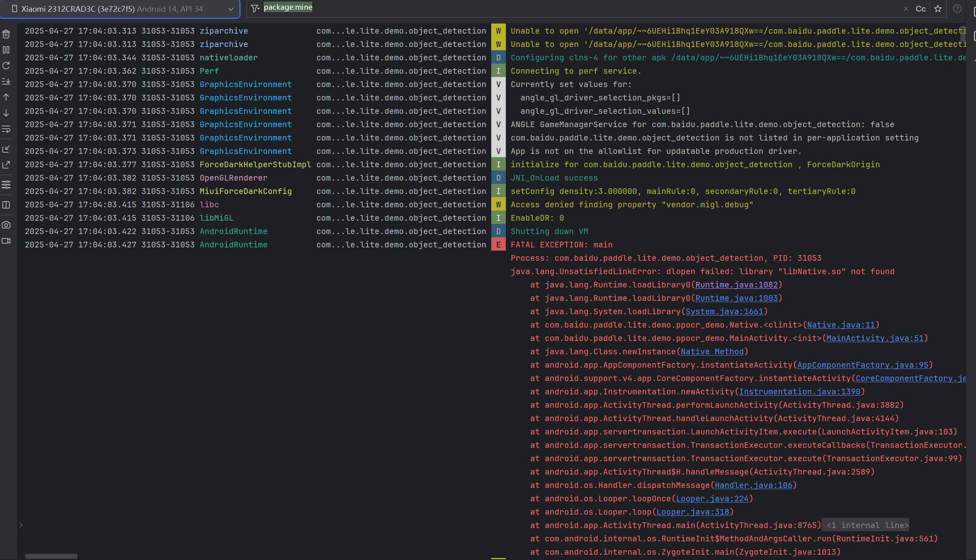Pause logcat output
The image size is (976, 560).
(x=6, y=50)
